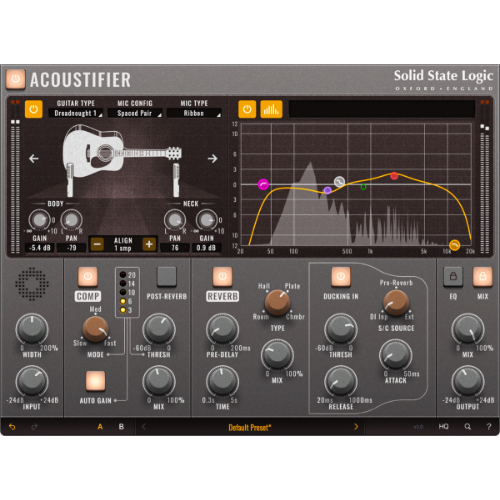500x500 pixels.
Task: Toggle the EQ section power button
Action: click(x=247, y=109)
